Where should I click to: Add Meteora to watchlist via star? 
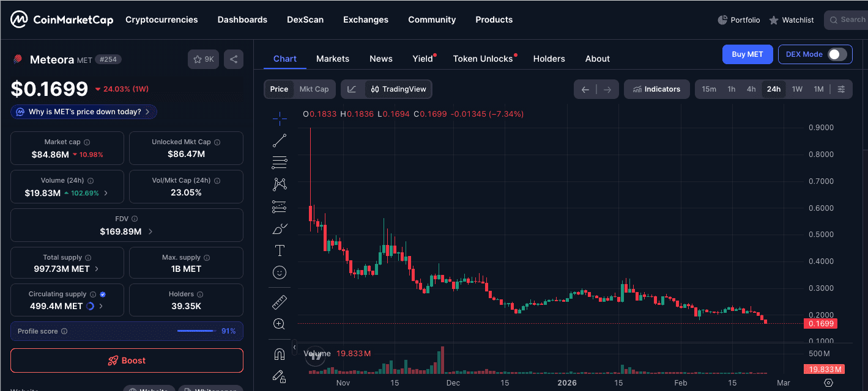tap(203, 59)
